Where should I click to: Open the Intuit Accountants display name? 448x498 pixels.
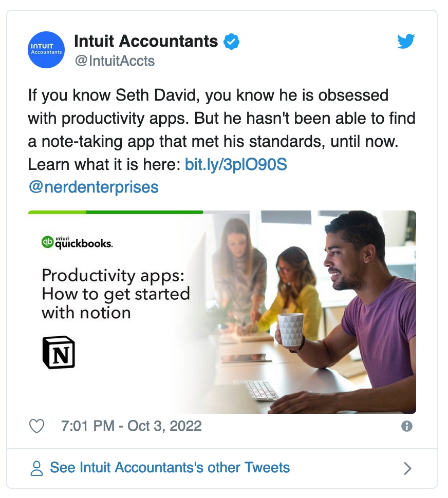tap(146, 41)
